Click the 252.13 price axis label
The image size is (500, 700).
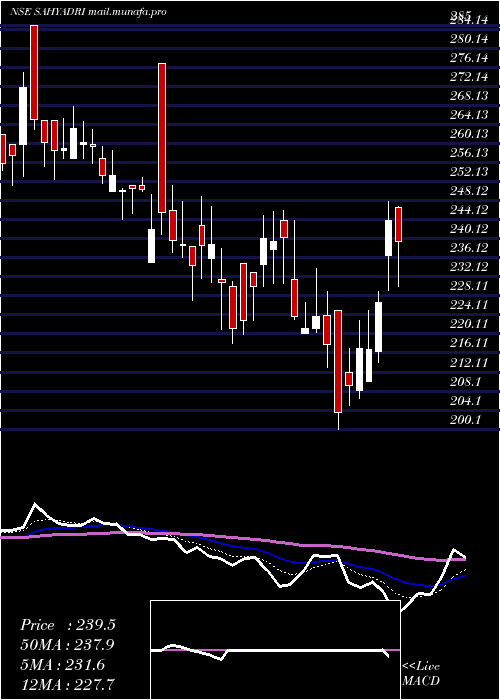pyautogui.click(x=469, y=172)
